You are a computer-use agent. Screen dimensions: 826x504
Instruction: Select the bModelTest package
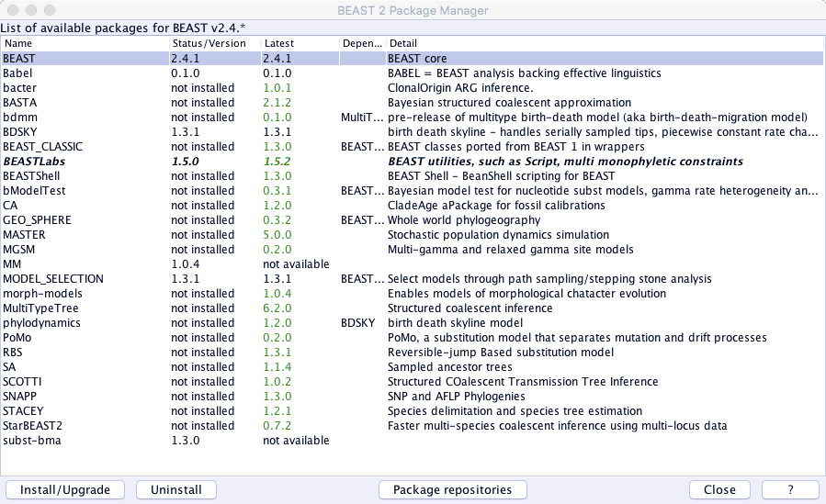point(413,191)
